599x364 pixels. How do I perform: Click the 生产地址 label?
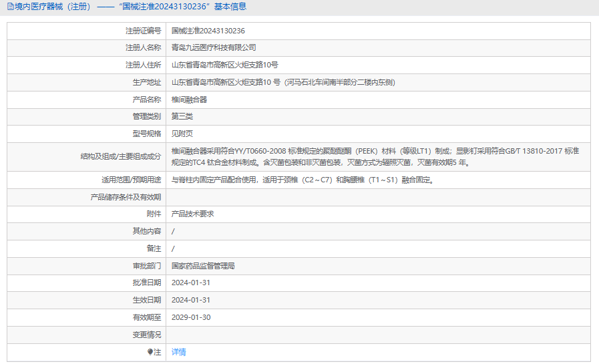(147, 82)
